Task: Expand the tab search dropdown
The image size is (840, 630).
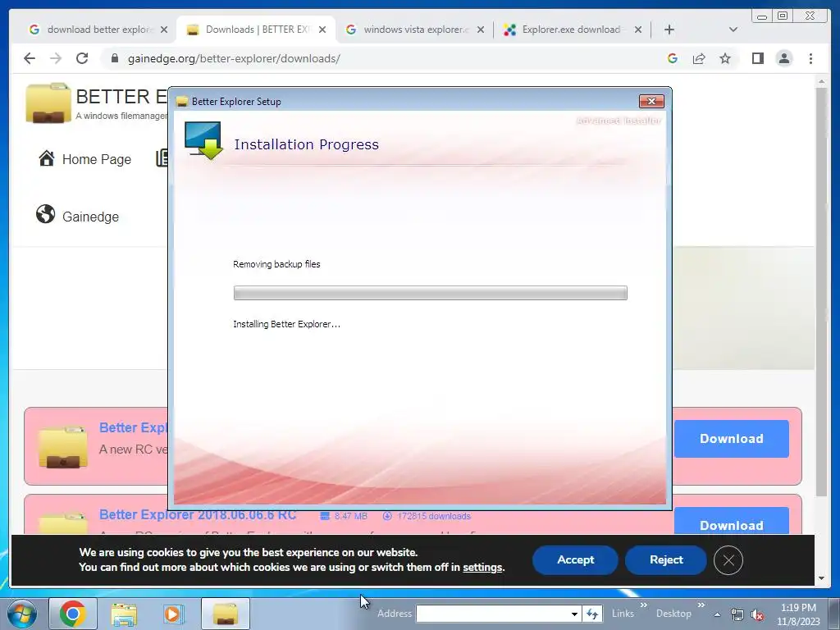Action: pyautogui.click(x=733, y=30)
